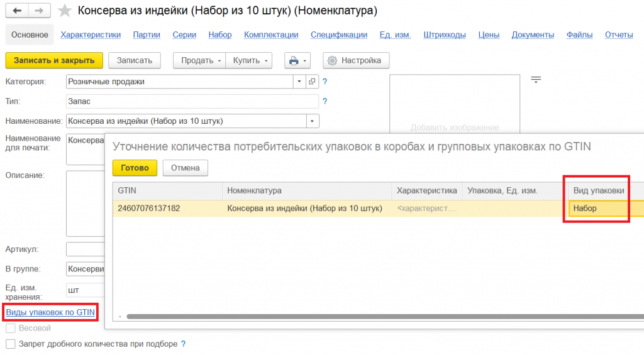Switch to the Основное tab
The width and height of the screenshot is (644, 355).
tap(30, 35)
